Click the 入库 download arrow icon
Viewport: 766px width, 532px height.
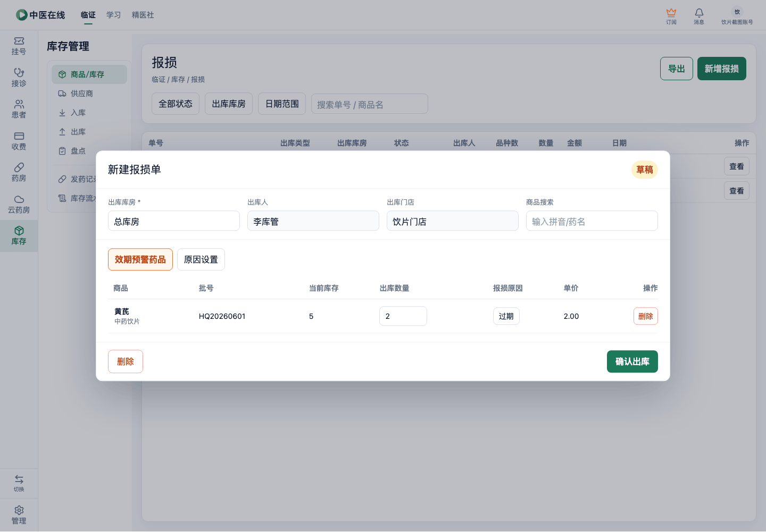tap(62, 113)
